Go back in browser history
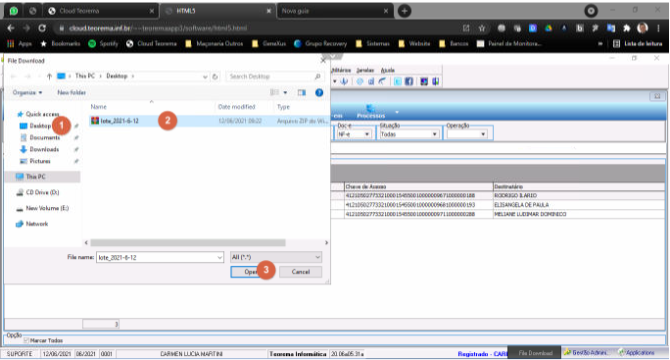Screen dimensions: 670x360 pos(11,28)
